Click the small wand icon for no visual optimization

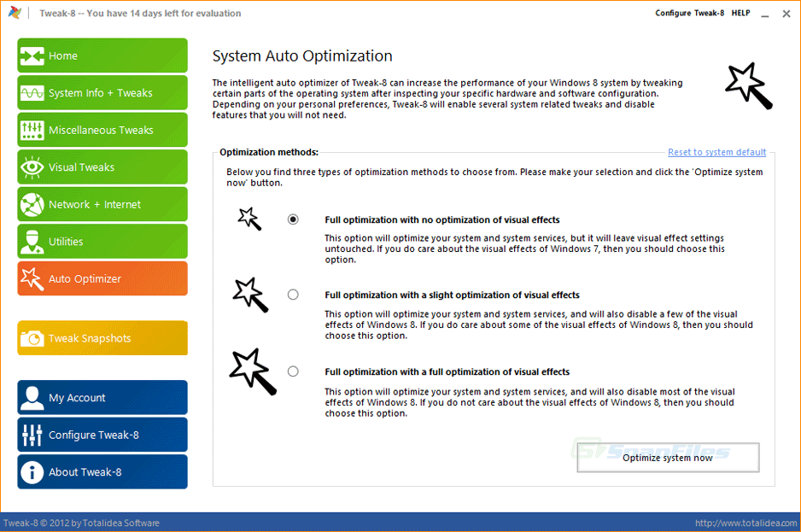249,219
